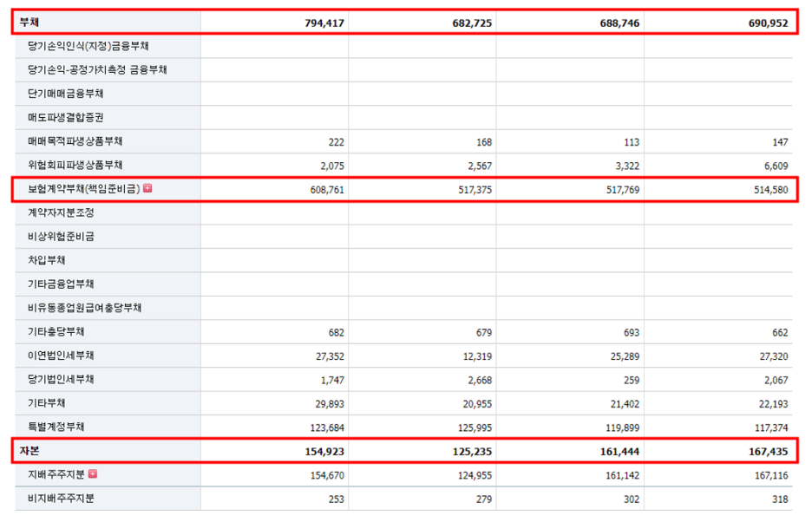
Task: Select the 당기법인세부채 row label
Action: (61, 380)
